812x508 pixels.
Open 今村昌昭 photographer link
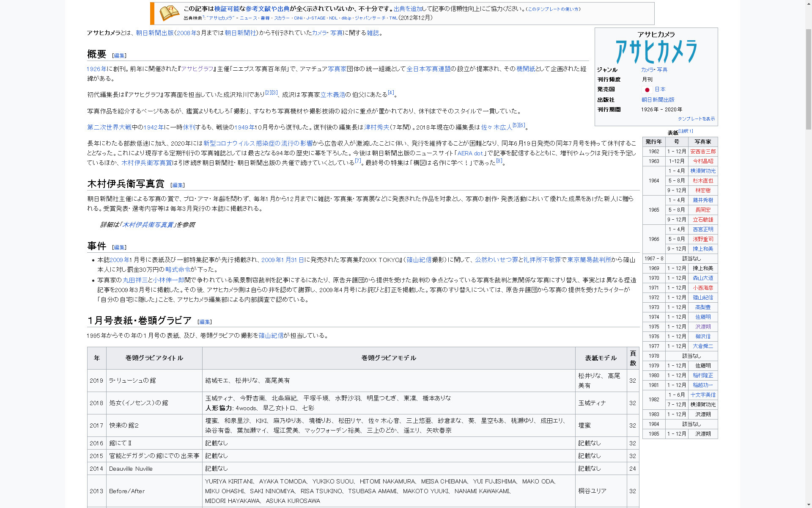[x=703, y=161]
